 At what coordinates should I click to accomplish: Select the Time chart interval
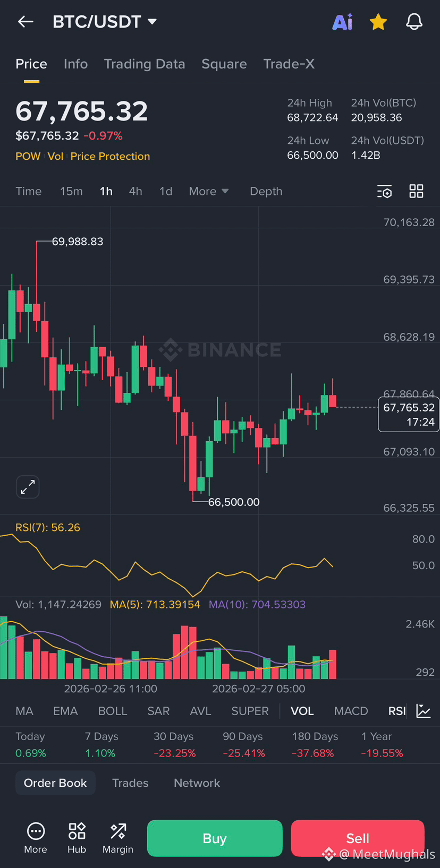tap(29, 191)
